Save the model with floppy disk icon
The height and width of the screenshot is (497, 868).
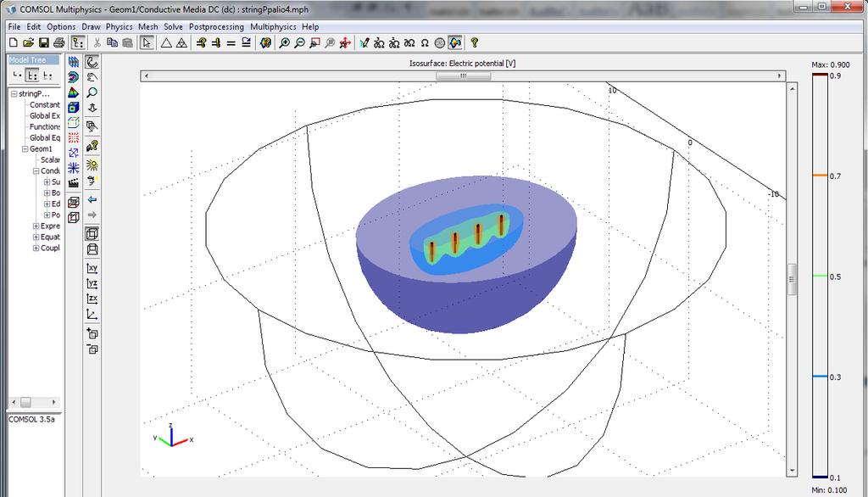tap(44, 42)
